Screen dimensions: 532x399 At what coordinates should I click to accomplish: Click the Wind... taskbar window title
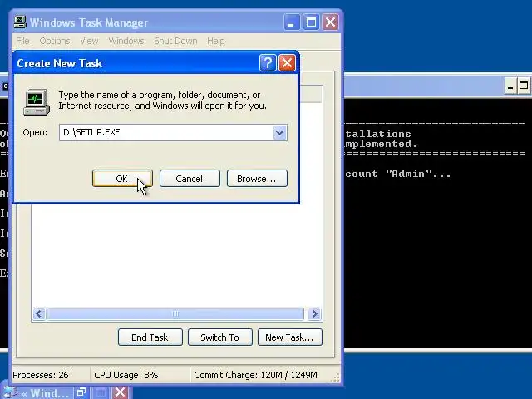pos(50,393)
